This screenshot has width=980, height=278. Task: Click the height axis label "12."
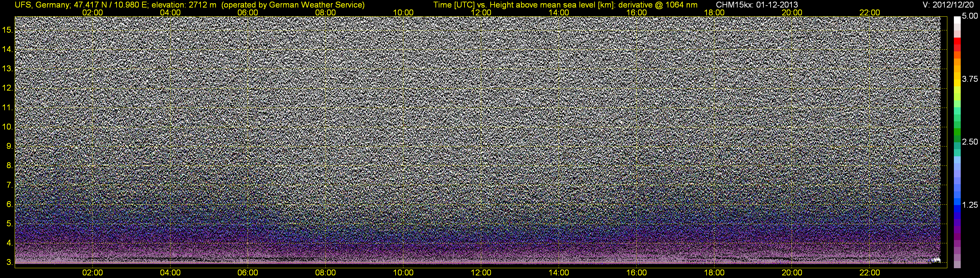tap(8, 88)
